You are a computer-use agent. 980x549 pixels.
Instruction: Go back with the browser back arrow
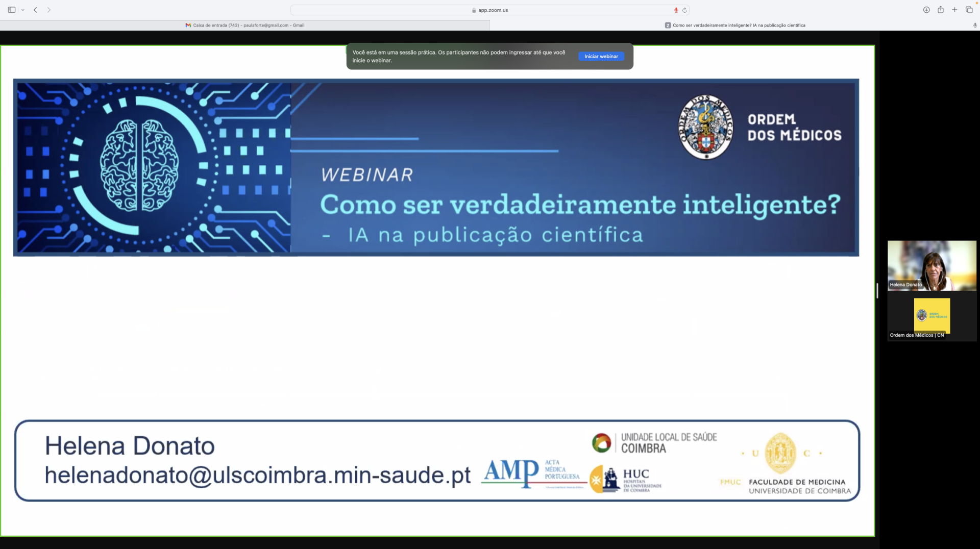35,10
